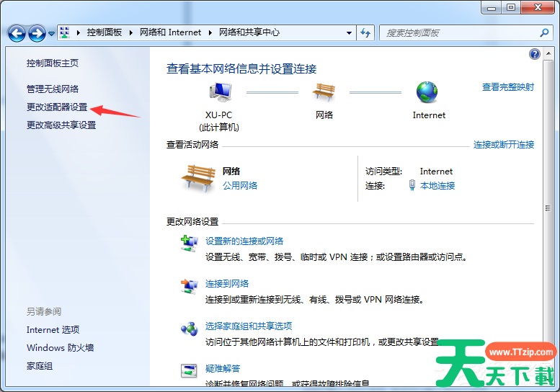The height and width of the screenshot is (392, 560).
Task: Open 连接或断开连接 link
Action: click(504, 144)
